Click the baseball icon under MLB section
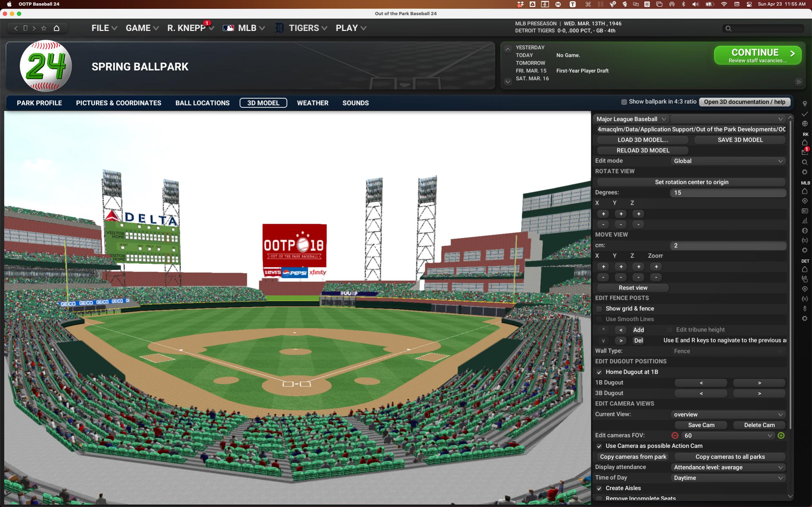This screenshot has width=812, height=507. pos(805,230)
